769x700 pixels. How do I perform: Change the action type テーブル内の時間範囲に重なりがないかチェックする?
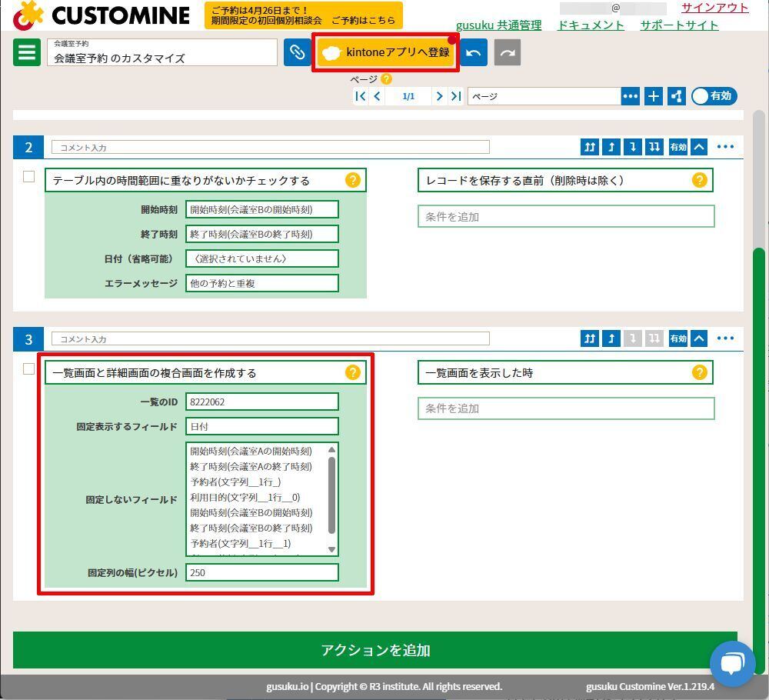coord(205,181)
